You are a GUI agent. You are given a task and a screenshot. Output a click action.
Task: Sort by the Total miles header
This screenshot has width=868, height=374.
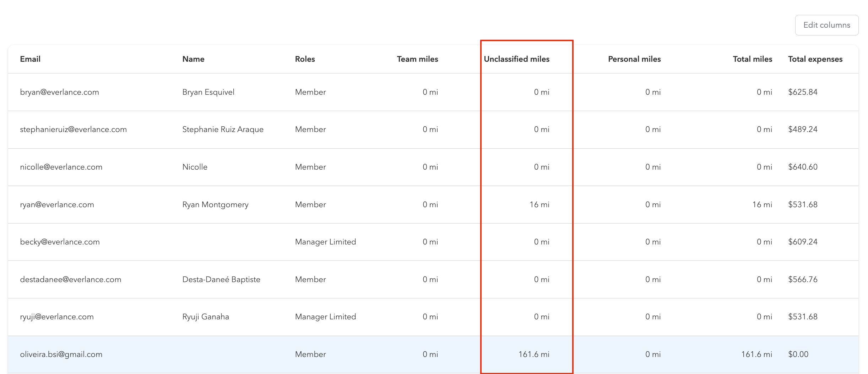pos(752,59)
